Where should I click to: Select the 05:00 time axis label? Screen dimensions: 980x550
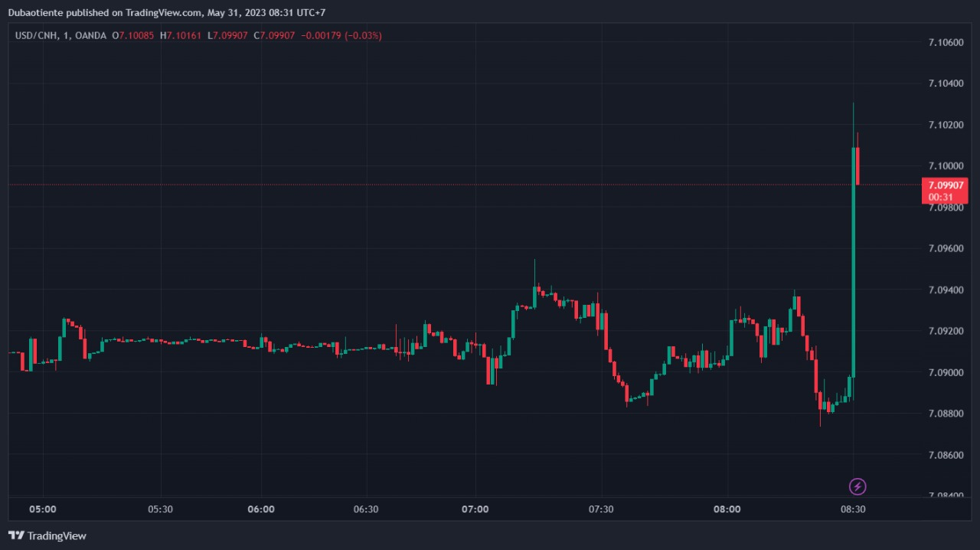[x=42, y=509]
